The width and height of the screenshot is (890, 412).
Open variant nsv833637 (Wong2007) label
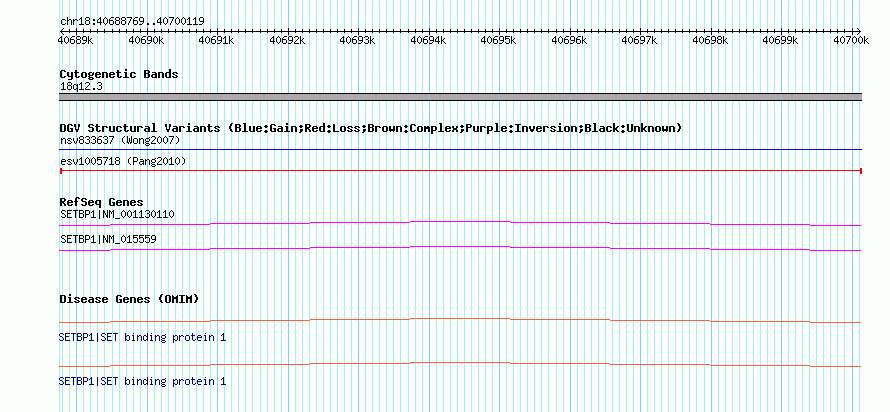(120, 140)
